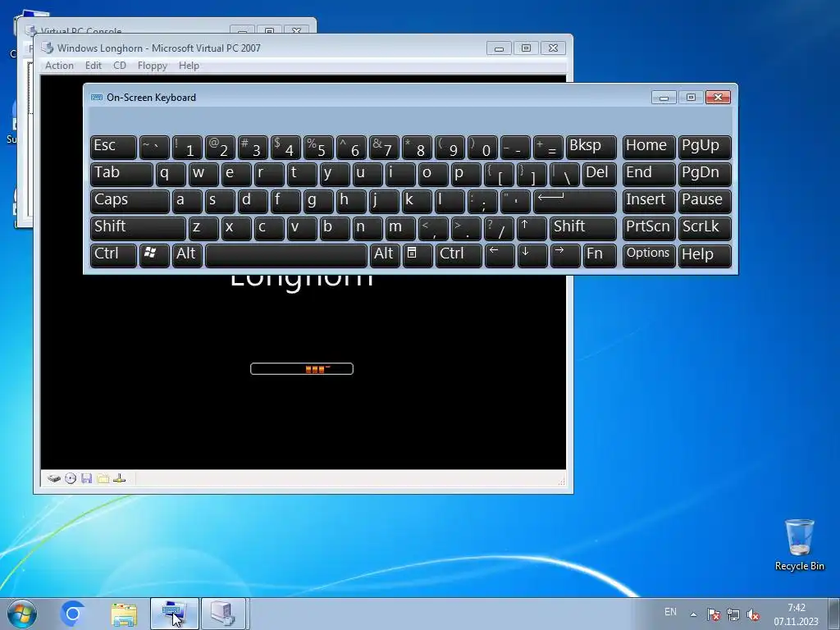
Task: Tap the Insert key on the keyboard
Action: 648,202
